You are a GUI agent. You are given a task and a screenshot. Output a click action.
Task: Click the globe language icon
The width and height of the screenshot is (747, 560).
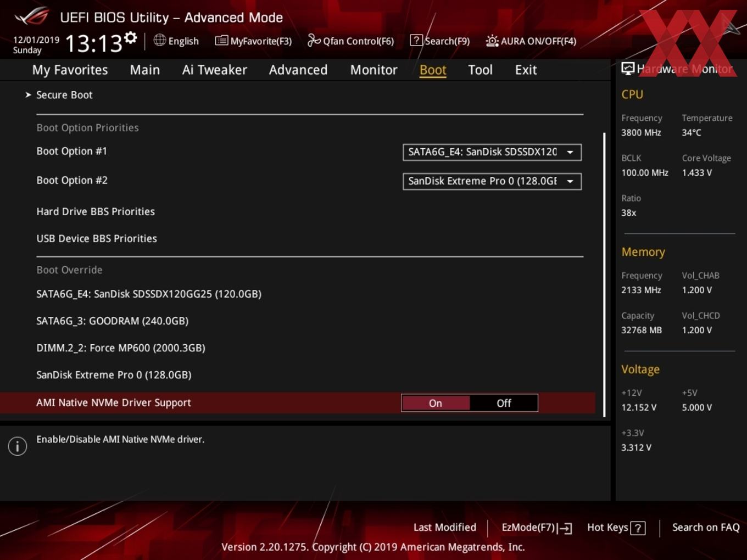(159, 40)
